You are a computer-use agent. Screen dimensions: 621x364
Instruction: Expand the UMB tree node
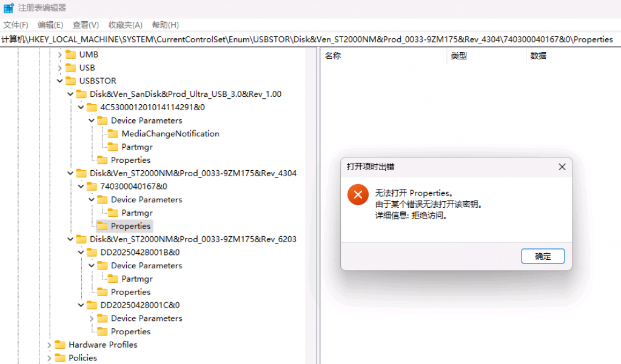point(59,55)
